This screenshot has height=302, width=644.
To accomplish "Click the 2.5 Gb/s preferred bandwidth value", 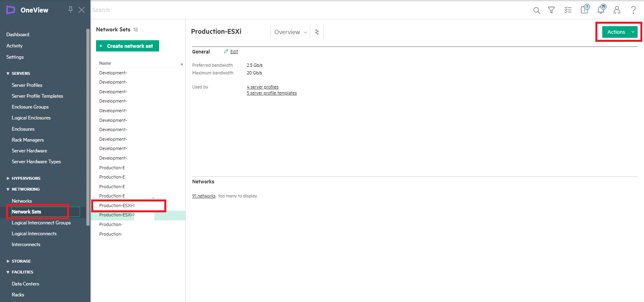I will pos(254,65).
